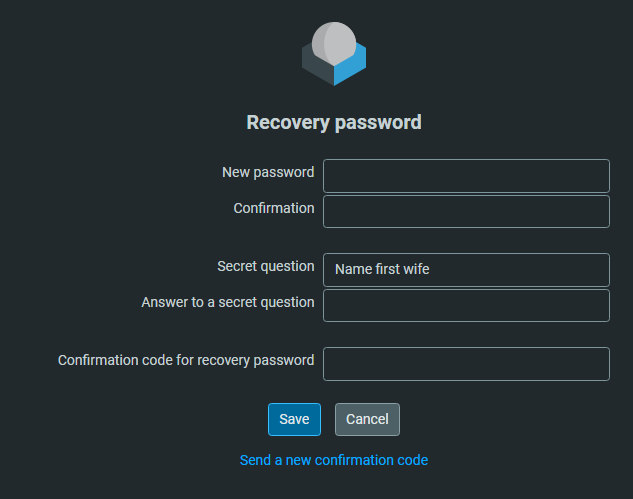
Task: Select the Secret question field
Action: (x=466, y=270)
